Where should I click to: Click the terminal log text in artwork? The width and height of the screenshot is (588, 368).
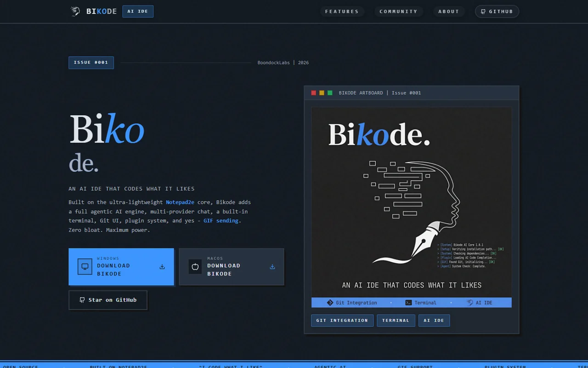point(470,255)
